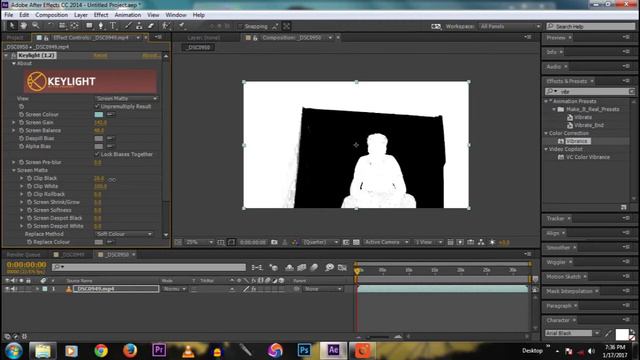The image size is (640, 360).
Task: Open Replace Method Soft Colour dropdown
Action: click(x=124, y=234)
